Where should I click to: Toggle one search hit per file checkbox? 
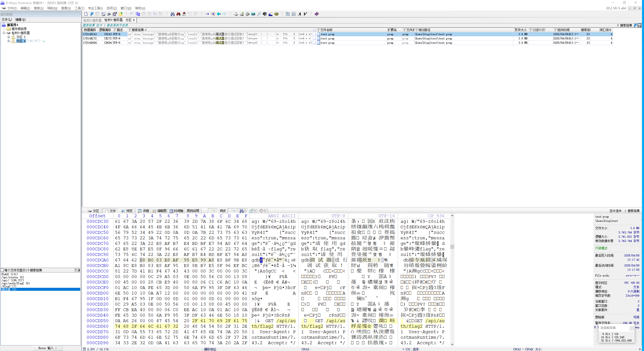click(2, 270)
